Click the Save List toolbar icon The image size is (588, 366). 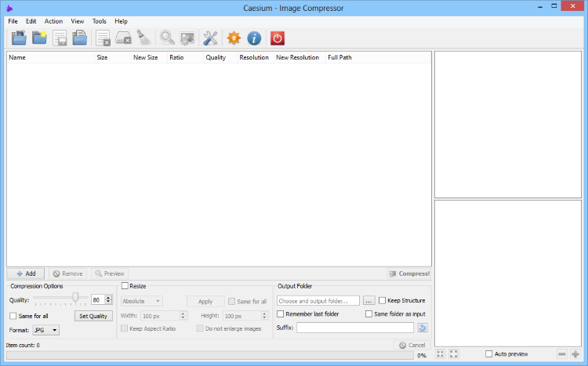[60, 38]
